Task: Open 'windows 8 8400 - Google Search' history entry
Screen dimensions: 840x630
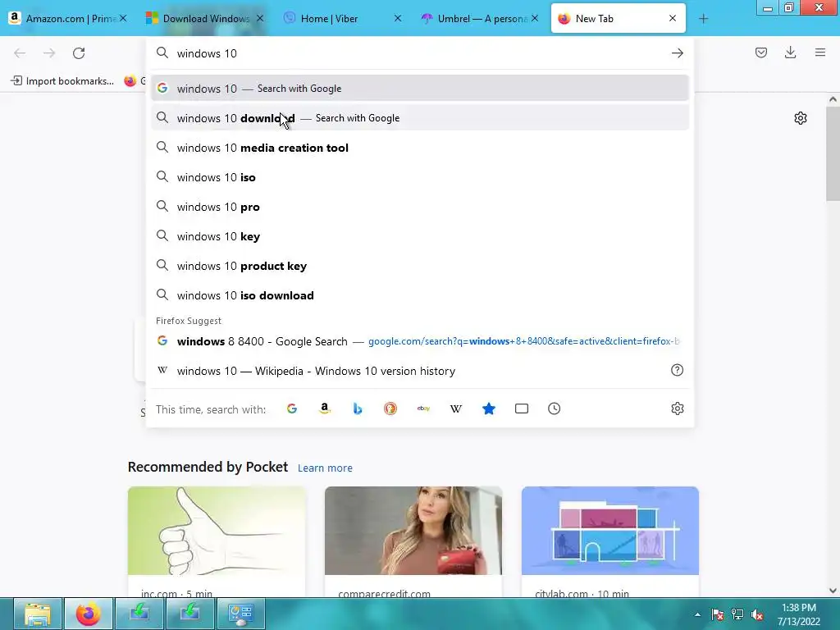Action: [420, 341]
